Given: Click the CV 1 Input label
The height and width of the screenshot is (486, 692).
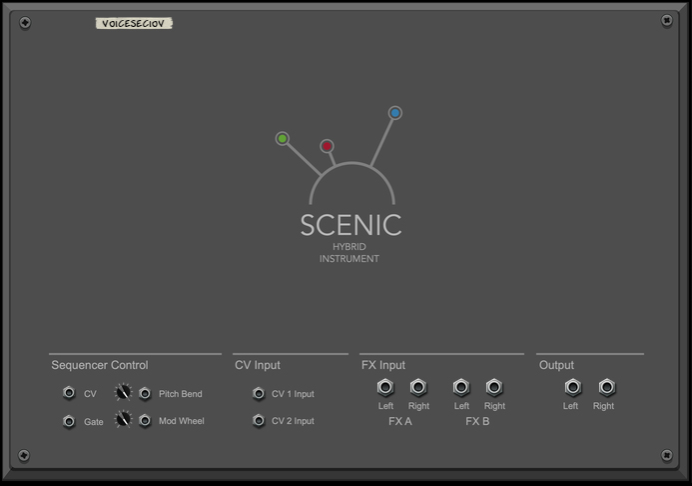Looking at the screenshot, I should pyautogui.click(x=293, y=394).
